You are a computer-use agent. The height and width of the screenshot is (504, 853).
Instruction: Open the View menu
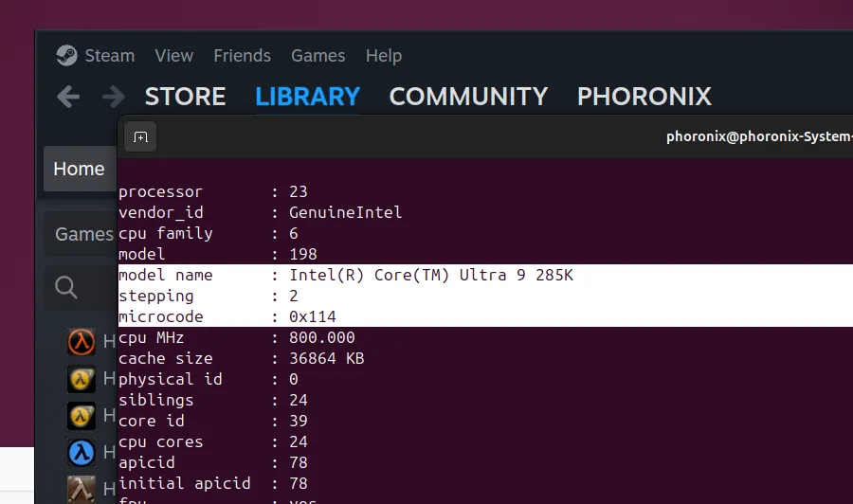click(173, 56)
